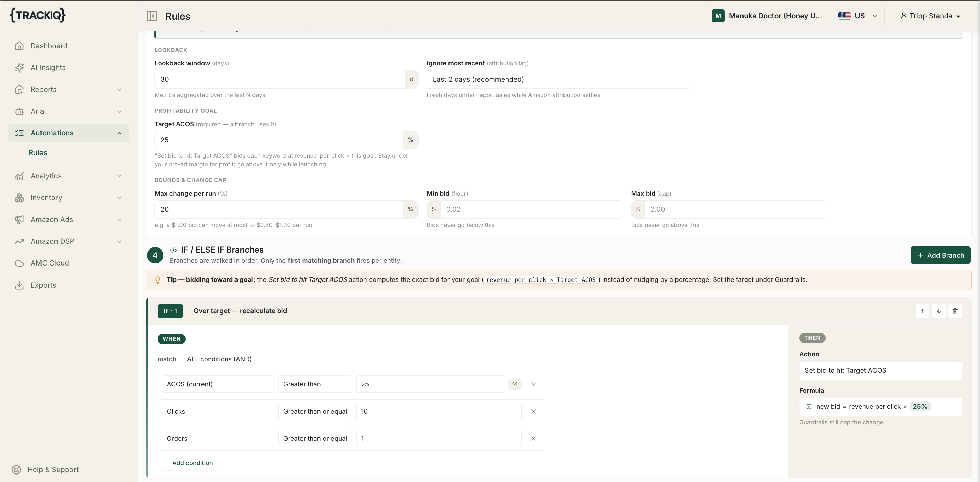
Task: Click the user profile icon
Action: [903, 16]
